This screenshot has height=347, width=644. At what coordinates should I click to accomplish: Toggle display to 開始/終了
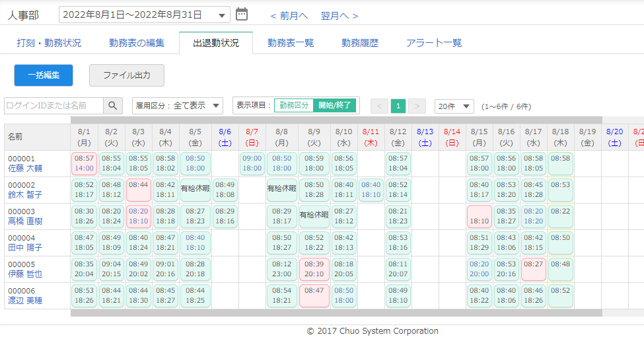(336, 106)
